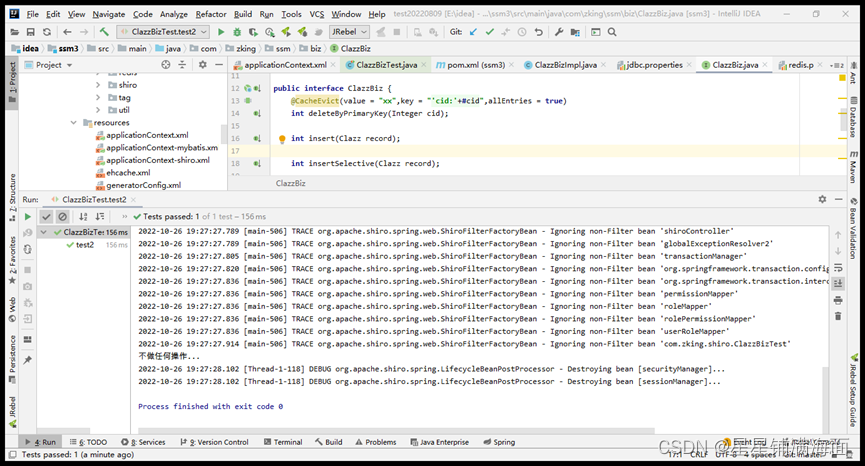Screen dimensions: 865x466
Task: Select test2 in the test results tree
Action: 84,245
